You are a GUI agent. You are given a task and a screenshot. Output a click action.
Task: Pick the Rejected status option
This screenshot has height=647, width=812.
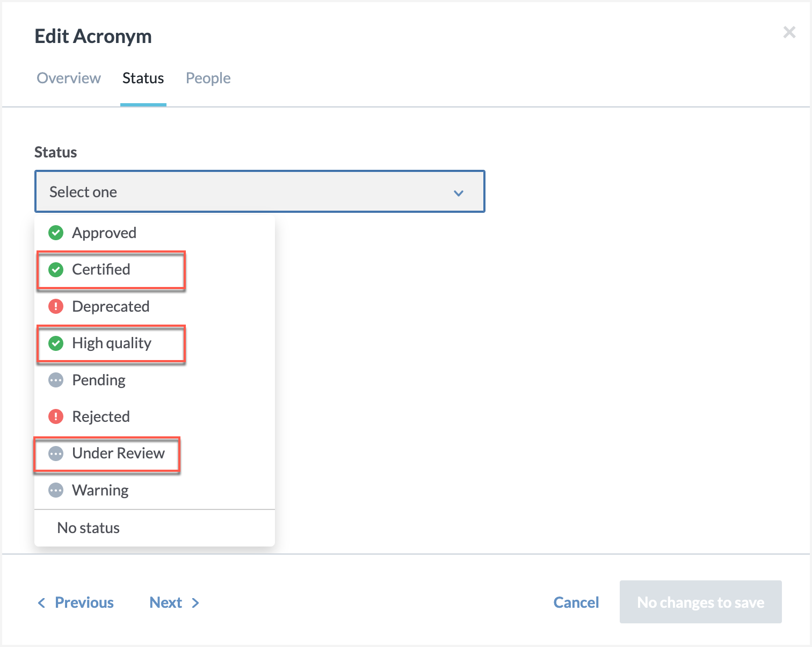point(155,416)
